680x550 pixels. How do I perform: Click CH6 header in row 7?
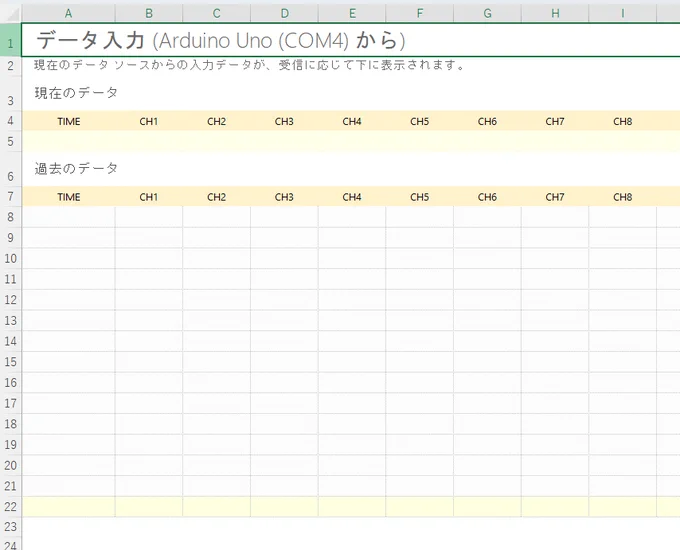pyautogui.click(x=487, y=197)
